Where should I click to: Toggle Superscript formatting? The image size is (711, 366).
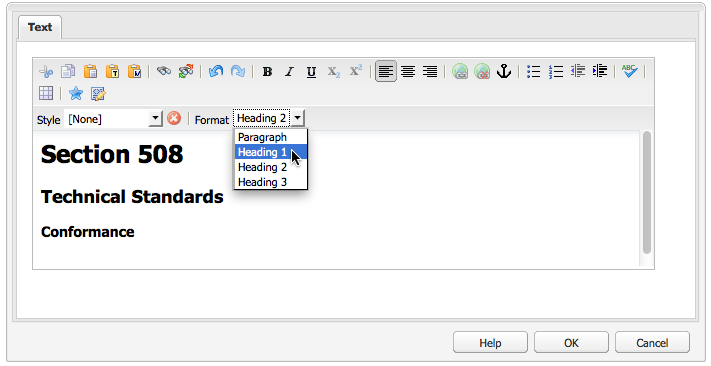tap(356, 71)
